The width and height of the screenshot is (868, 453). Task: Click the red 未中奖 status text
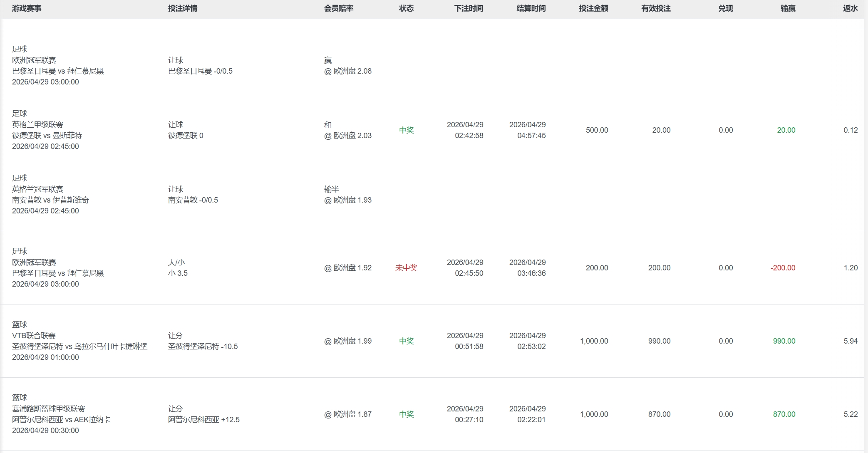pos(406,268)
